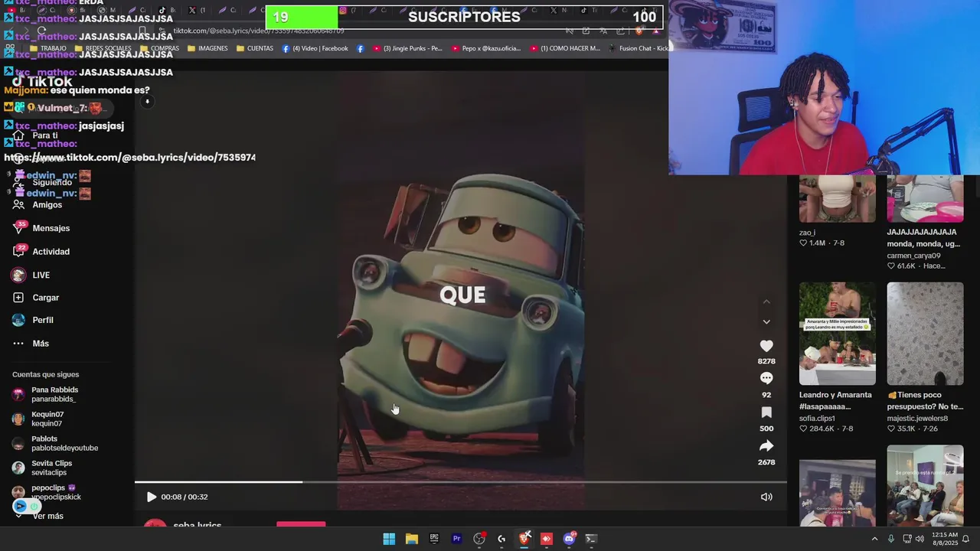Open COMO HACER M... YouTube bookmark
Viewport: 980px width, 551px height.
coord(564,48)
